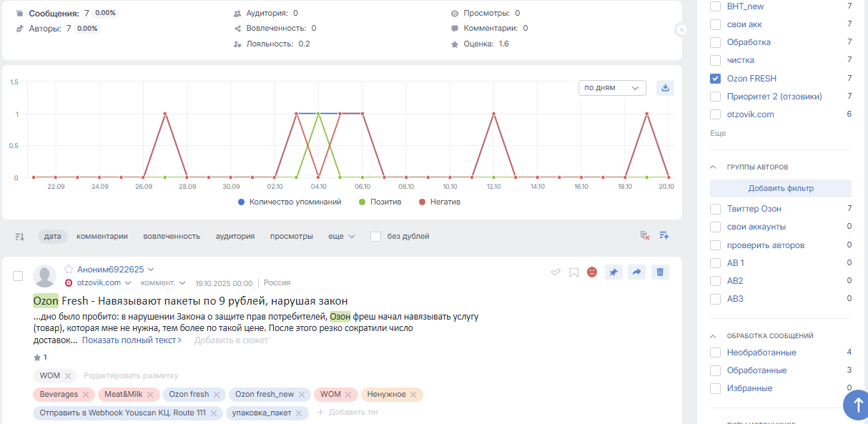Sort posts by 'комментарии'

(x=102, y=237)
